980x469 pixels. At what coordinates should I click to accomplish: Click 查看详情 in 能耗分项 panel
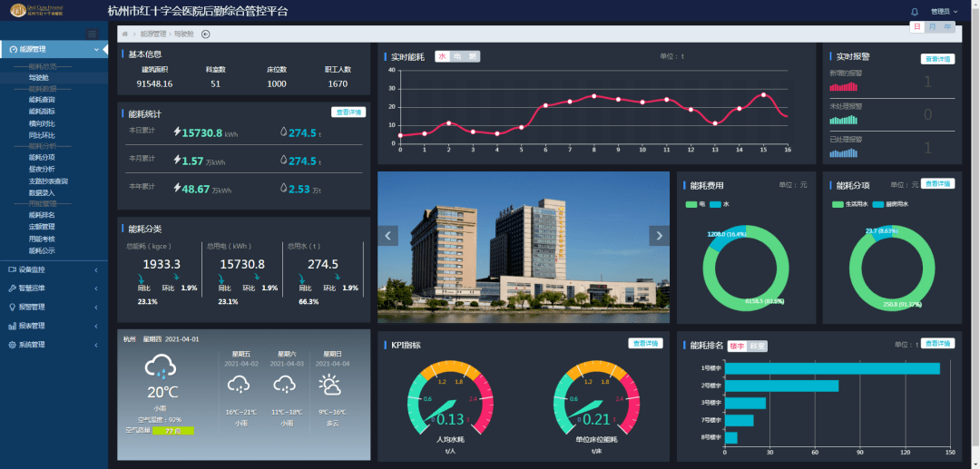[x=937, y=183]
